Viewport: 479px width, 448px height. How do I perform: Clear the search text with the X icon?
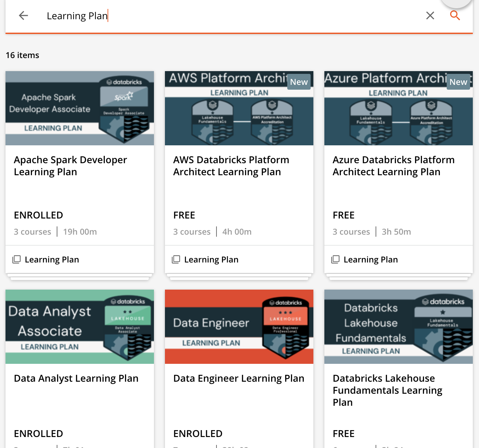[430, 15]
